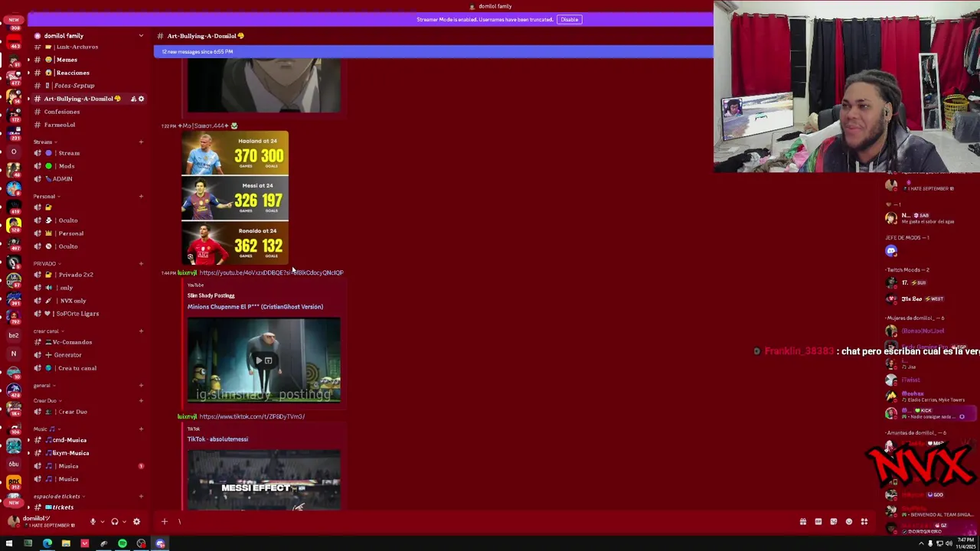The image size is (980, 551).
Task: Open Microsoft Edge from the taskbar
Action: tap(47, 544)
